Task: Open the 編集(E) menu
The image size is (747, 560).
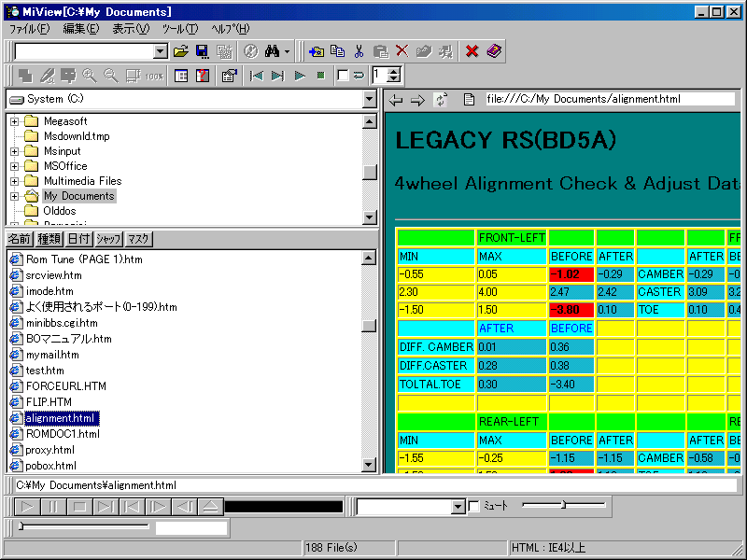Action: [x=81, y=29]
